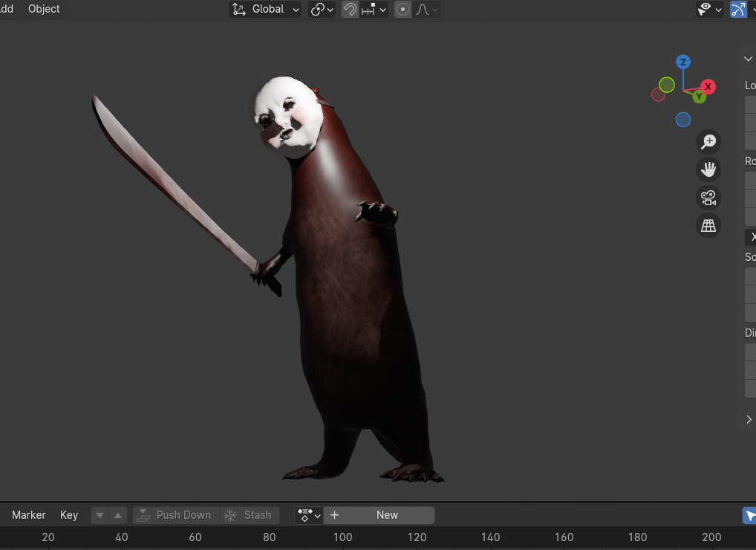This screenshot has width=756, height=550.
Task: Toggle the camera view icon
Action: coord(708,198)
